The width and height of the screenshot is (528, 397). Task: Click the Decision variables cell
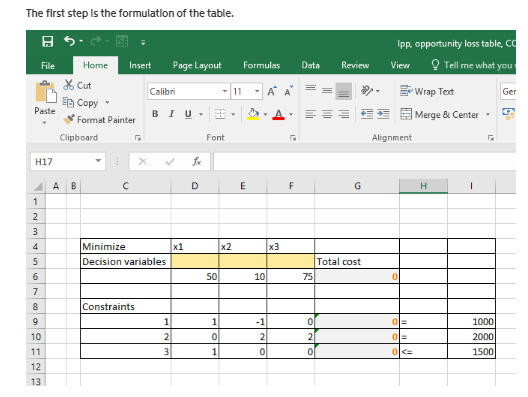(x=126, y=261)
